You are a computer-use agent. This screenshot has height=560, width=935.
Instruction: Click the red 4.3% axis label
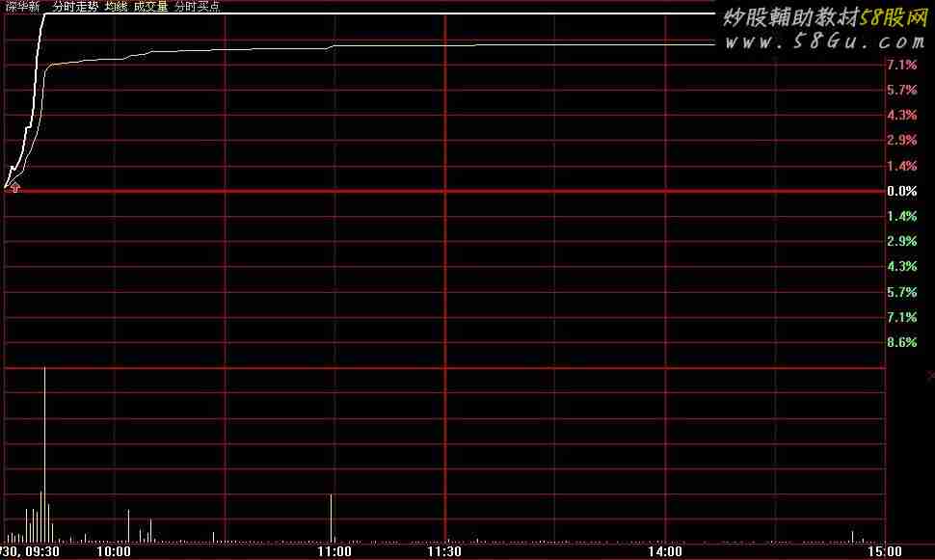click(901, 115)
